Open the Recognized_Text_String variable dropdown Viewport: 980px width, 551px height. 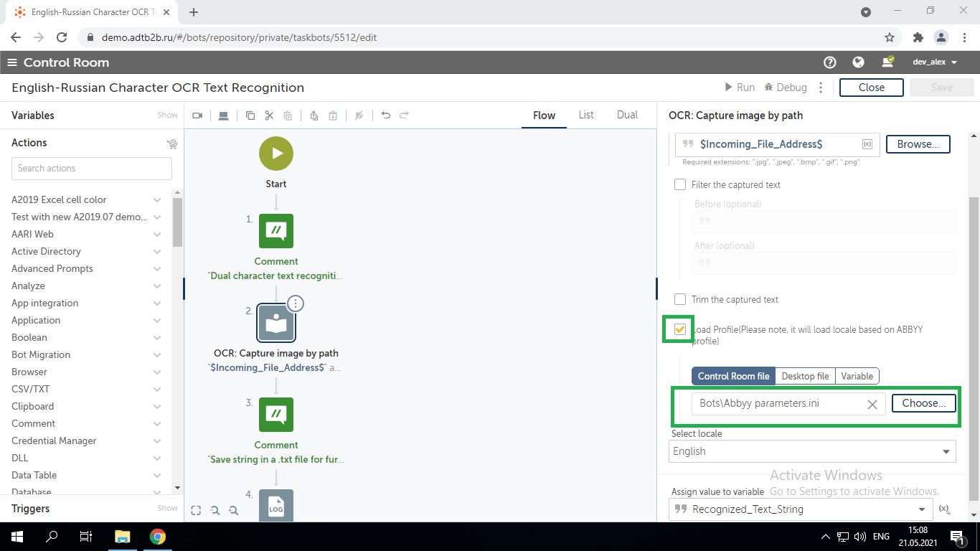tap(799, 509)
